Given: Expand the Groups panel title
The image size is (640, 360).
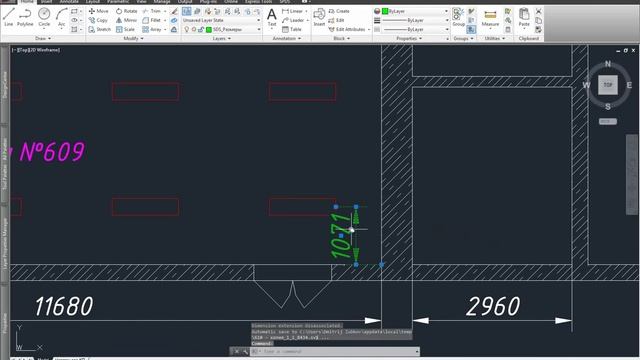Looking at the screenshot, I should click(463, 38).
